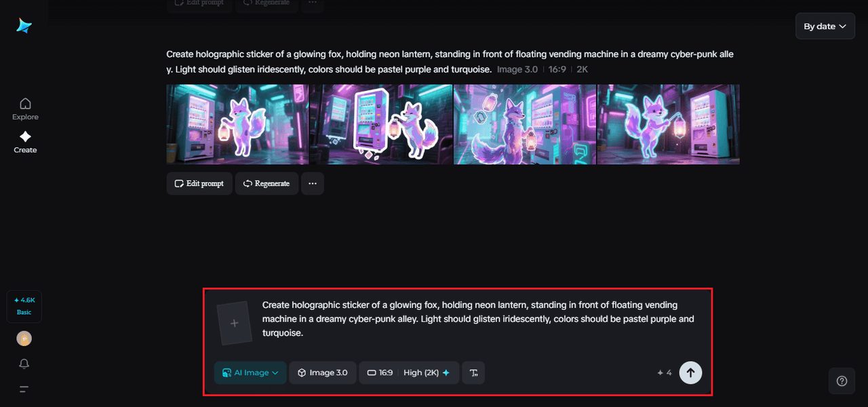The height and width of the screenshot is (407, 868).
Task: Open the sidebar menu lines icon
Action: click(x=24, y=389)
